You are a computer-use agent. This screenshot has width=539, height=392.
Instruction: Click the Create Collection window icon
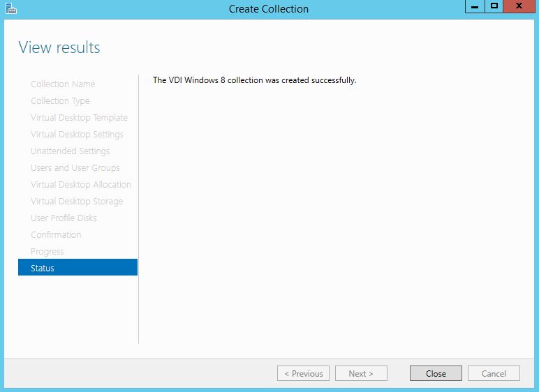(10, 8)
